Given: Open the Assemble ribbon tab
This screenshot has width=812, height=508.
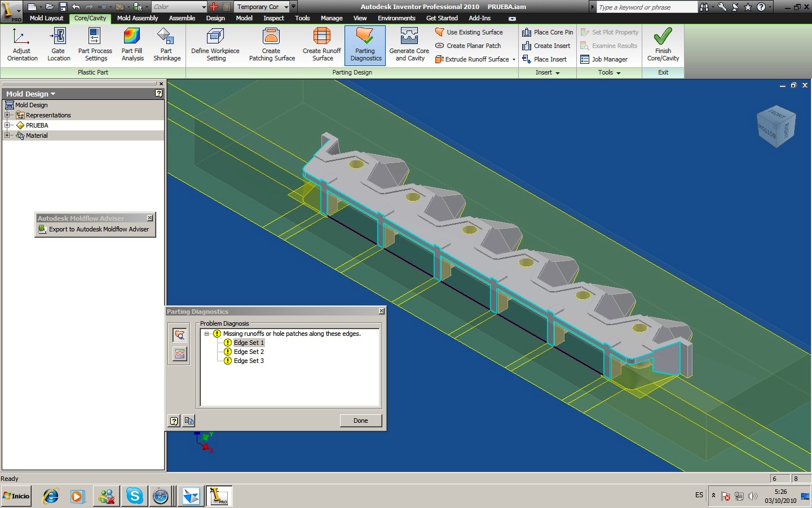Looking at the screenshot, I should tap(182, 18).
